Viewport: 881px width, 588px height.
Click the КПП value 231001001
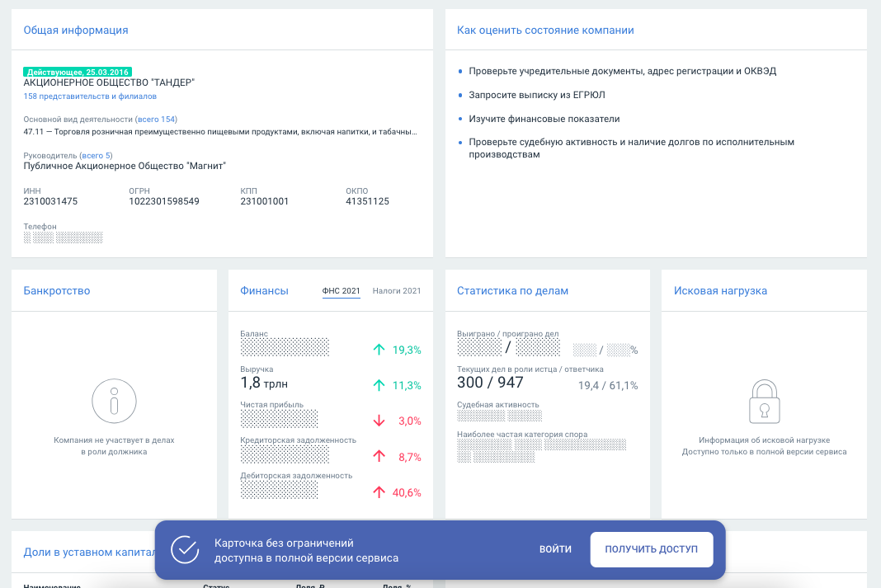264,201
